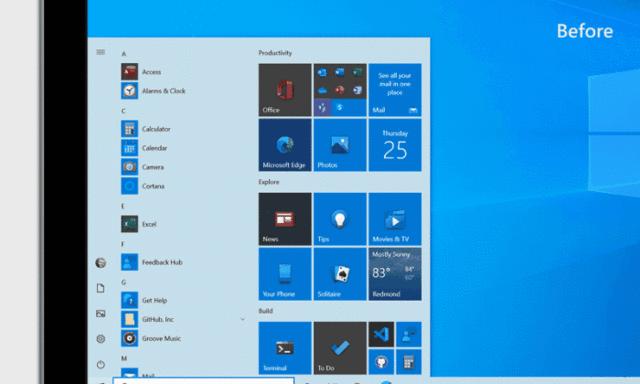This screenshot has width=640, height=384.
Task: Open the Visual Studio Code small tile
Action: [381, 335]
